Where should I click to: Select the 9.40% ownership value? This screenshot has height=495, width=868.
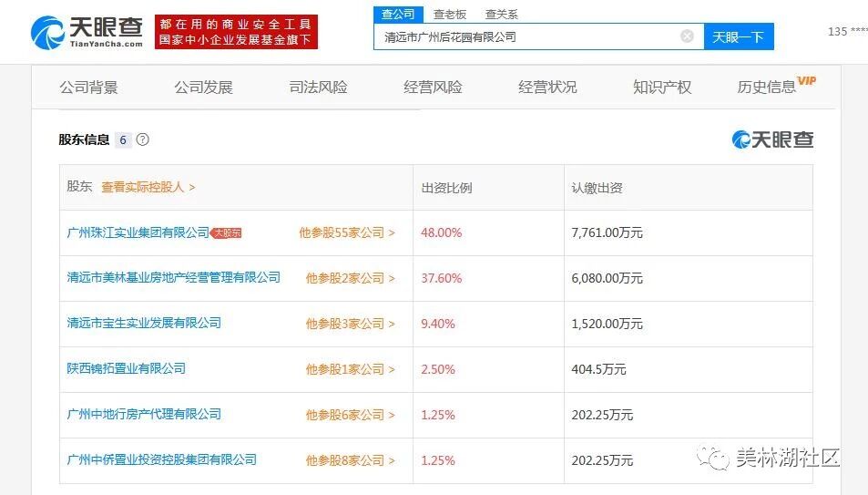(438, 324)
